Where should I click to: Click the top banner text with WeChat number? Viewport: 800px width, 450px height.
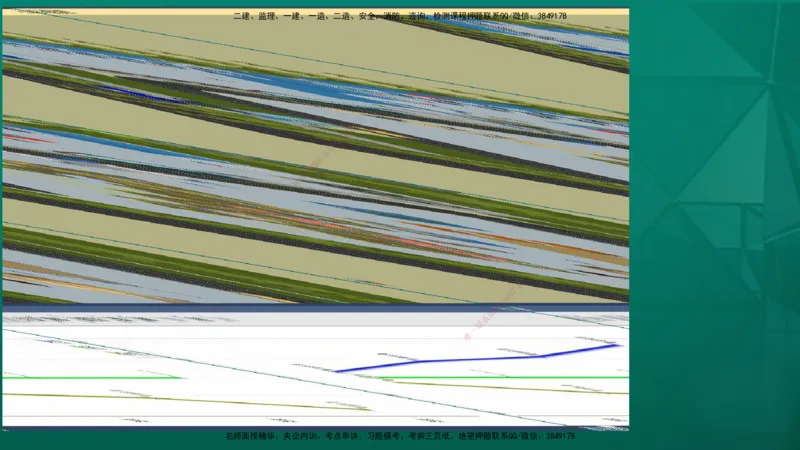(399, 16)
